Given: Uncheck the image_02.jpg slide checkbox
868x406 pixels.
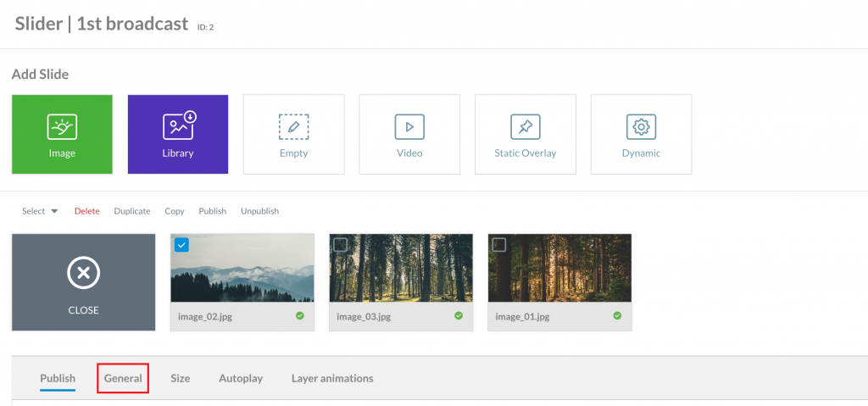Looking at the screenshot, I should [181, 244].
